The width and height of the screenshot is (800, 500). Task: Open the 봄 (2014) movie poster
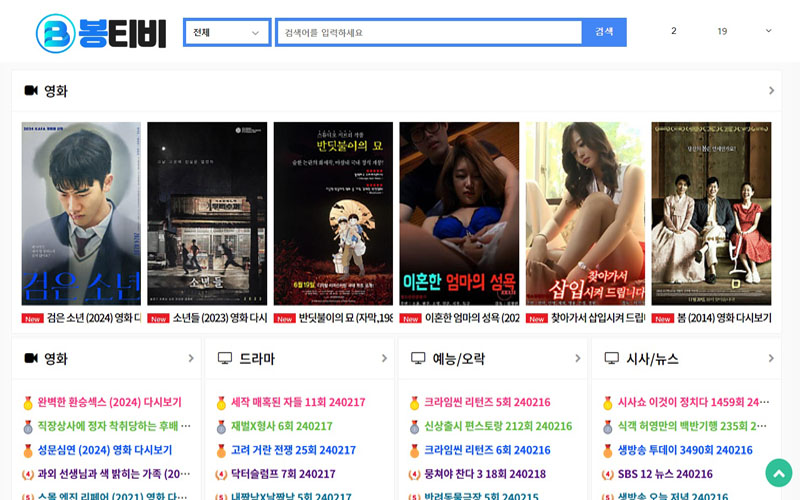pyautogui.click(x=711, y=213)
